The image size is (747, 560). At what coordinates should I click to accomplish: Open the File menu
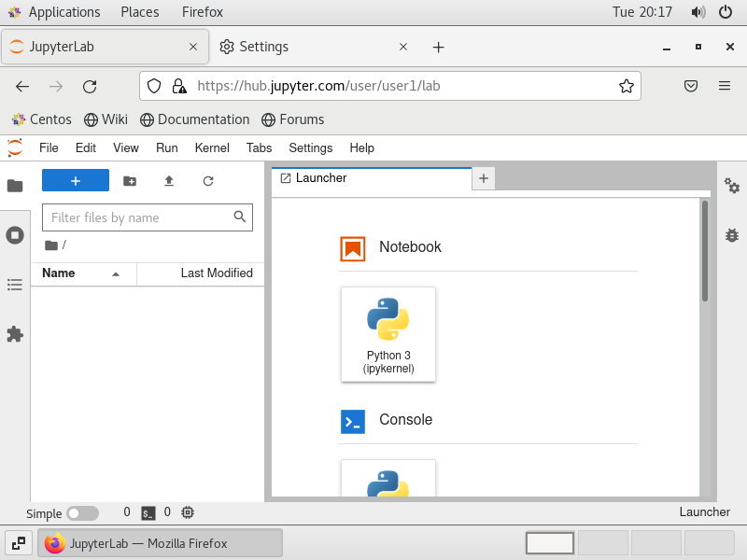pos(49,148)
